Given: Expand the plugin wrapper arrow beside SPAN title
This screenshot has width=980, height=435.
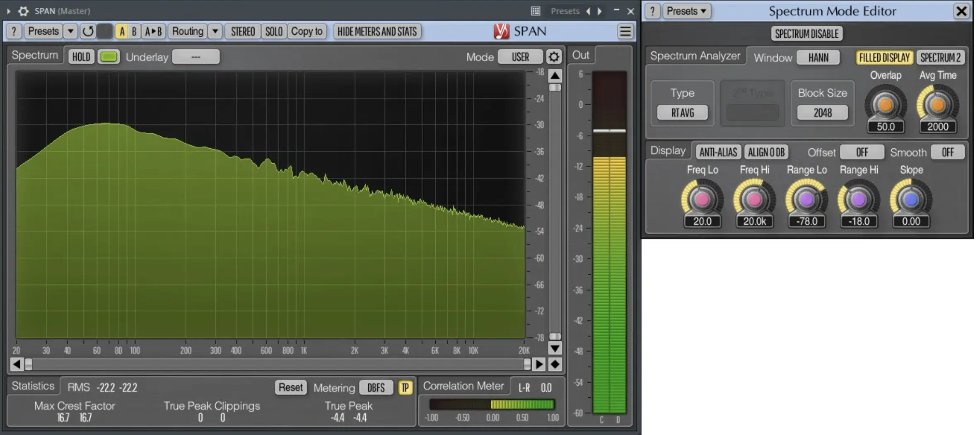Looking at the screenshot, I should [x=8, y=11].
